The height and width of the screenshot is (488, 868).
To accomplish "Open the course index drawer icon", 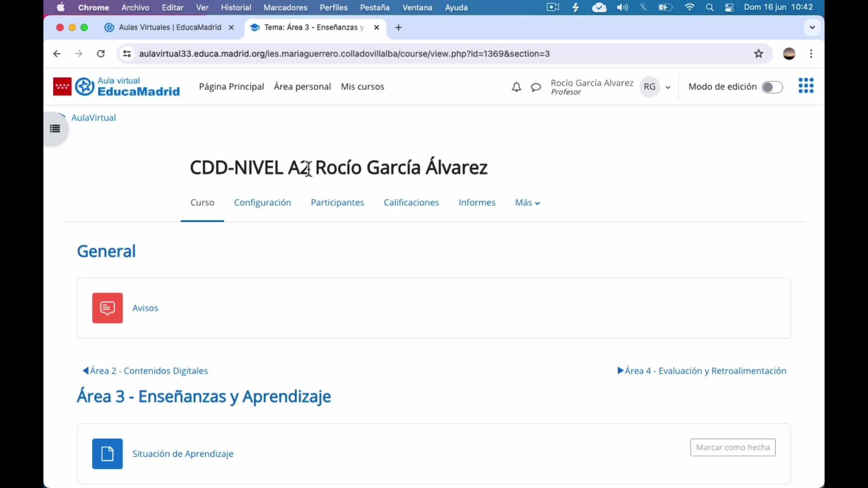I will (55, 129).
